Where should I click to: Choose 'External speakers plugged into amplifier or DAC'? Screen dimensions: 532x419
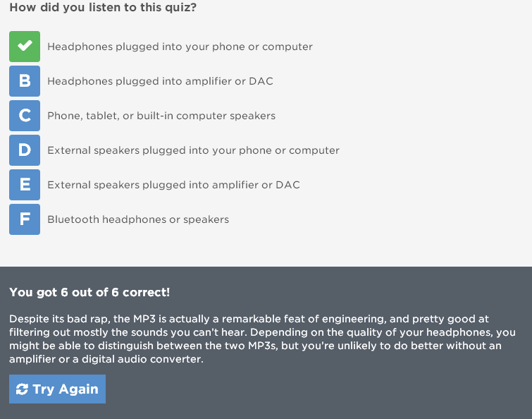tap(173, 185)
